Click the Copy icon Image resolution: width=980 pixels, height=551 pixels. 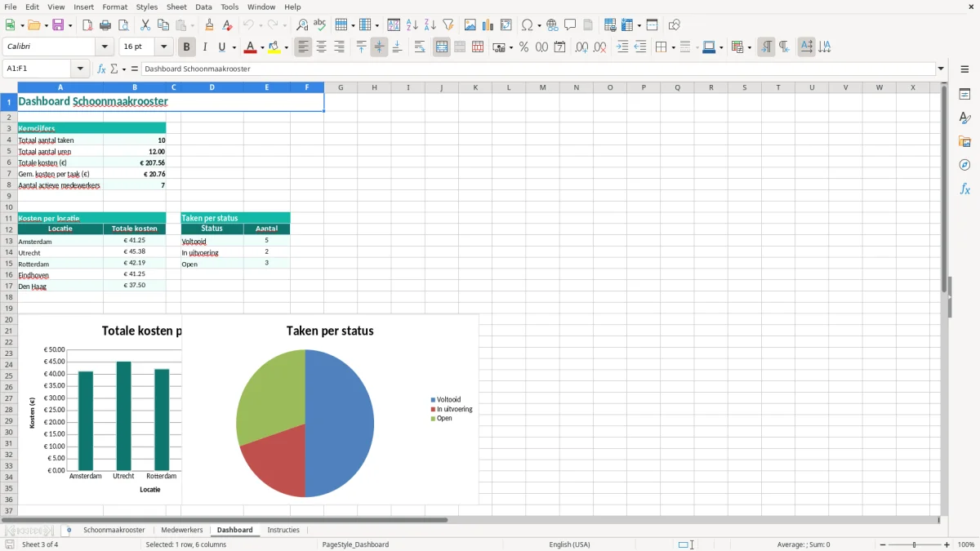[163, 25]
